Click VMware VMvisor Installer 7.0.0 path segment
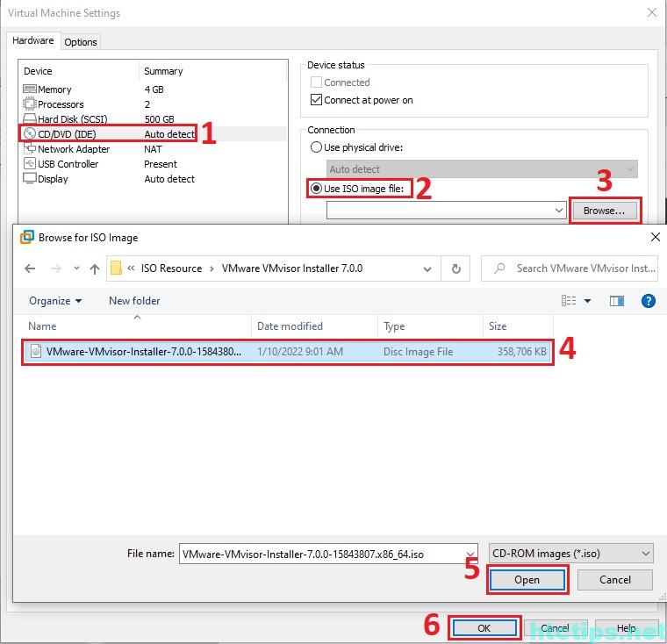Image resolution: width=667 pixels, height=644 pixels. 292,268
